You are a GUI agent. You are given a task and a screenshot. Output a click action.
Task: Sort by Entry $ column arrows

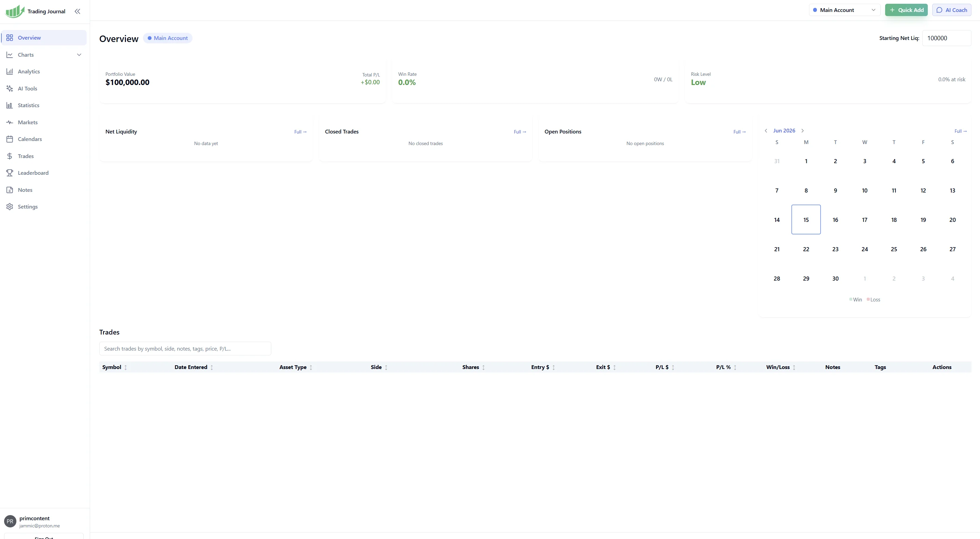click(553, 367)
